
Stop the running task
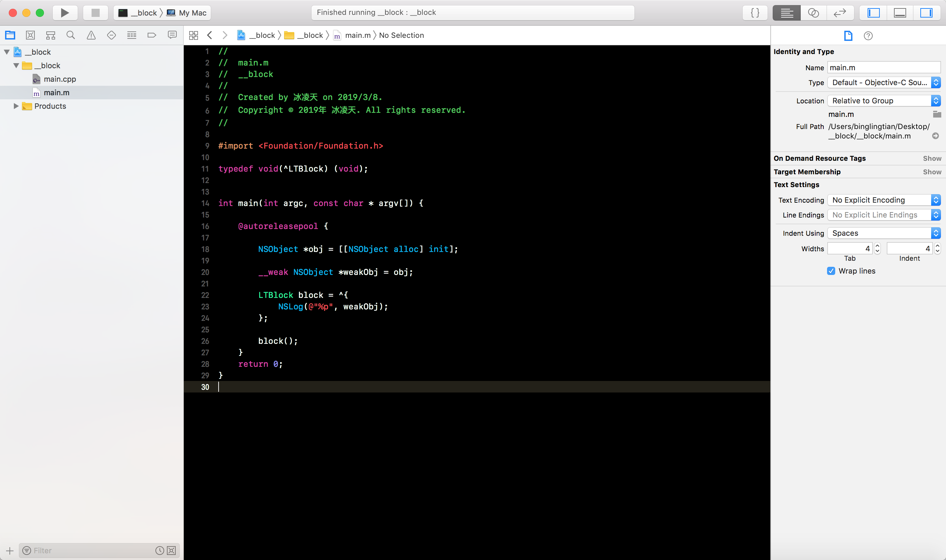pos(96,13)
